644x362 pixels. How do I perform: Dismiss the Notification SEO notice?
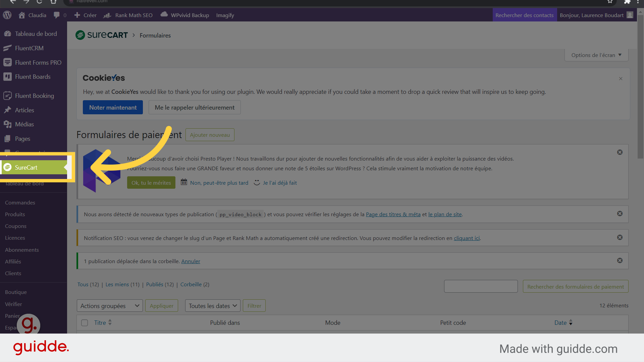click(620, 237)
